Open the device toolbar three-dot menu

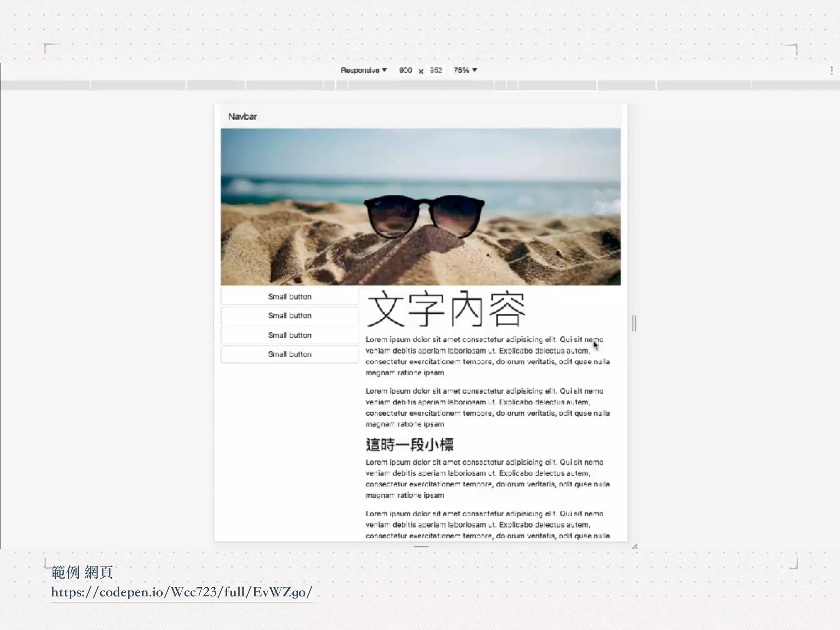(x=831, y=71)
